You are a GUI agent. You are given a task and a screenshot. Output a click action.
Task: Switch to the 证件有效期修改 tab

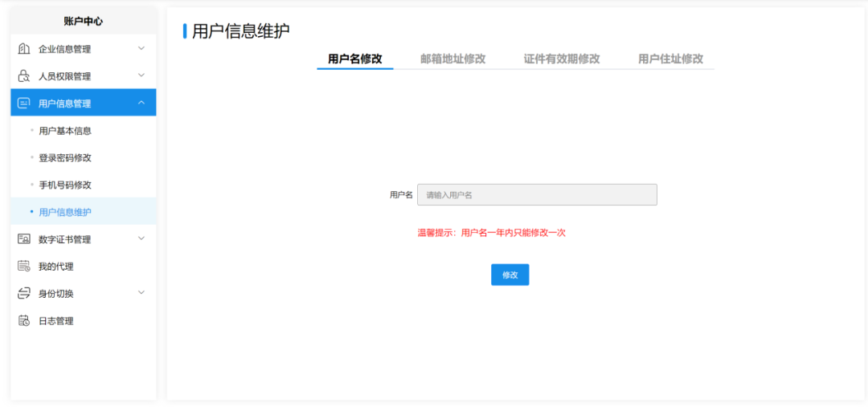click(562, 59)
